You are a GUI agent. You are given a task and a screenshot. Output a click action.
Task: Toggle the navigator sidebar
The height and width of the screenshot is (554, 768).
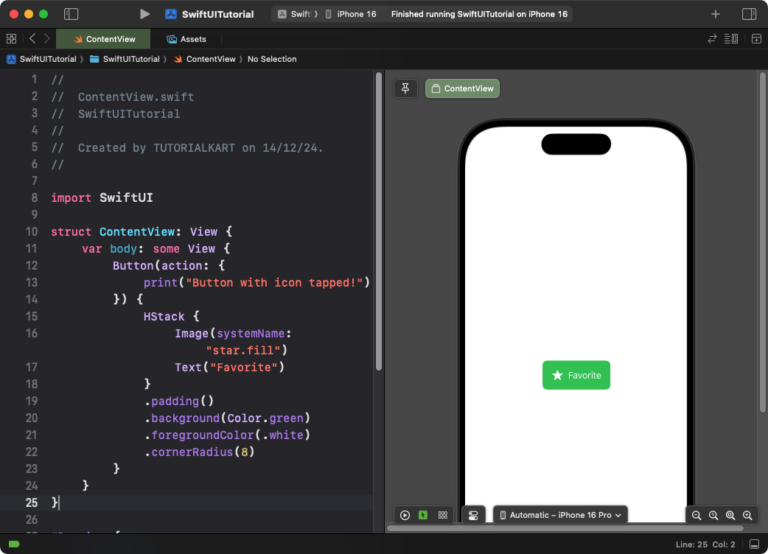point(71,14)
